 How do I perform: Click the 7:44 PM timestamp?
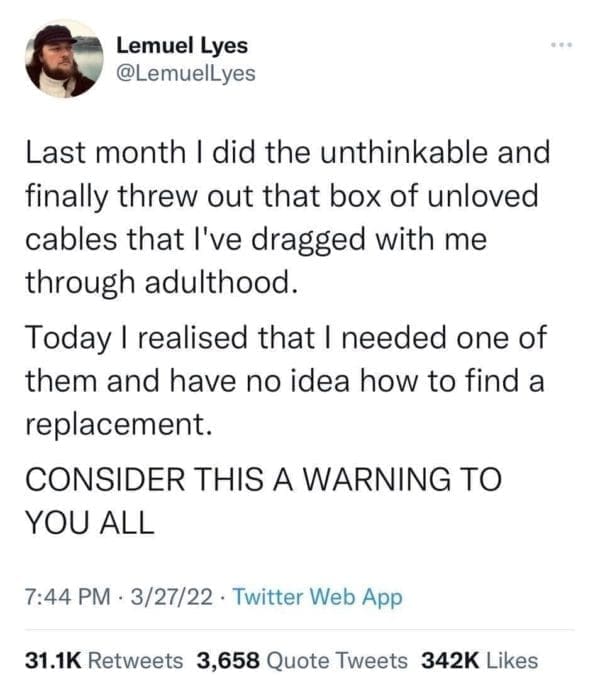tap(63, 597)
